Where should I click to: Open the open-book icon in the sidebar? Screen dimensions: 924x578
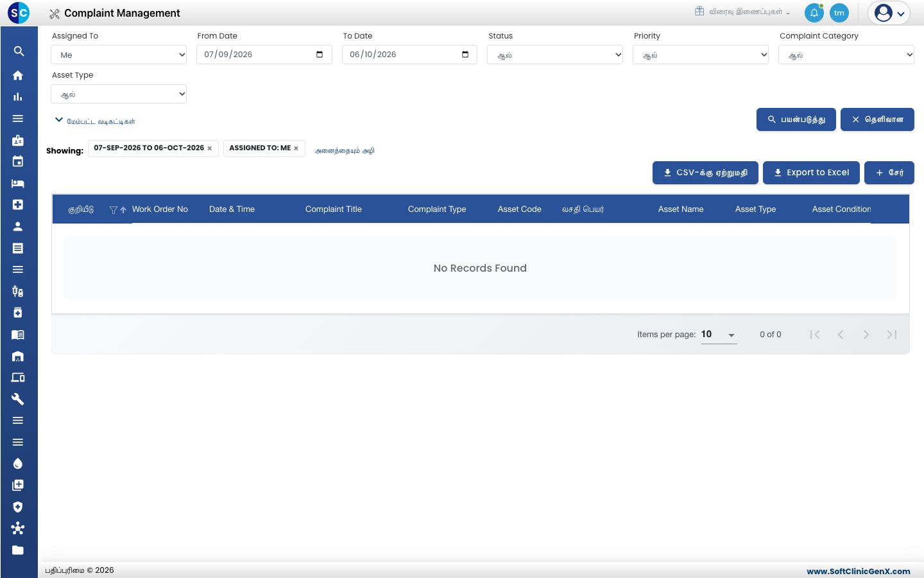pos(18,335)
